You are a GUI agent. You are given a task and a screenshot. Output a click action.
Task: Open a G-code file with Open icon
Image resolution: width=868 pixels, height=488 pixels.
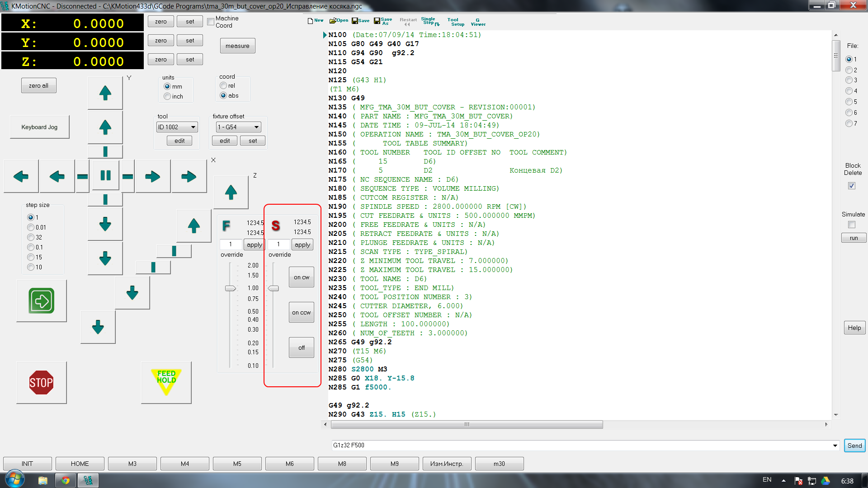(339, 21)
